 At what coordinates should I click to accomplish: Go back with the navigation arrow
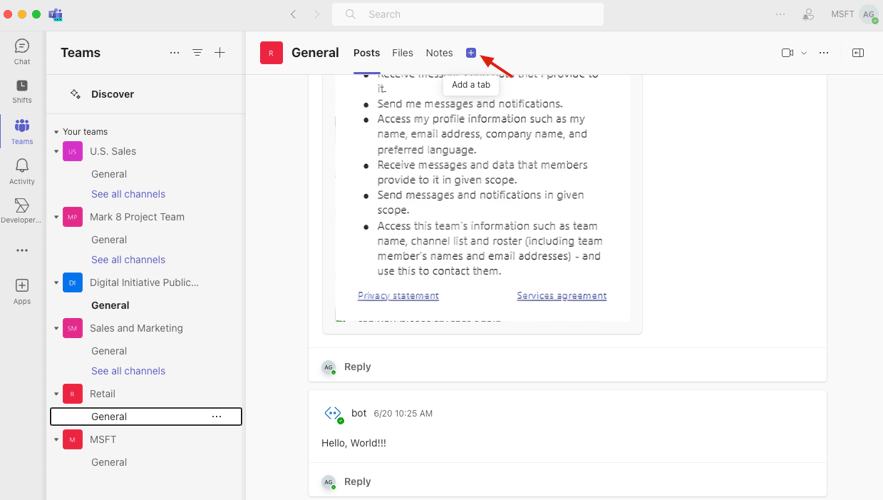pyautogui.click(x=293, y=14)
